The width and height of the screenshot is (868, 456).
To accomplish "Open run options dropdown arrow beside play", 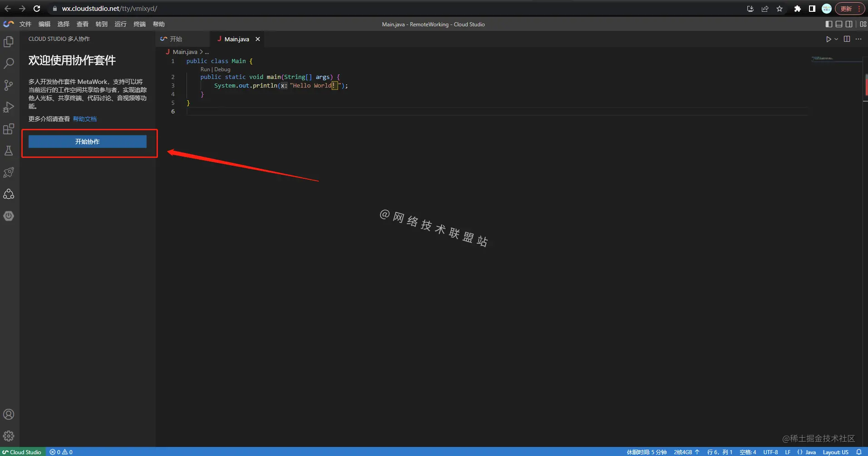I will coord(836,39).
